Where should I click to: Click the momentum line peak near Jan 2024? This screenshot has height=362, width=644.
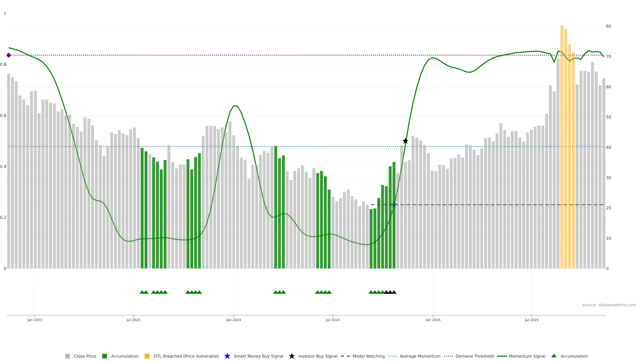(x=234, y=106)
